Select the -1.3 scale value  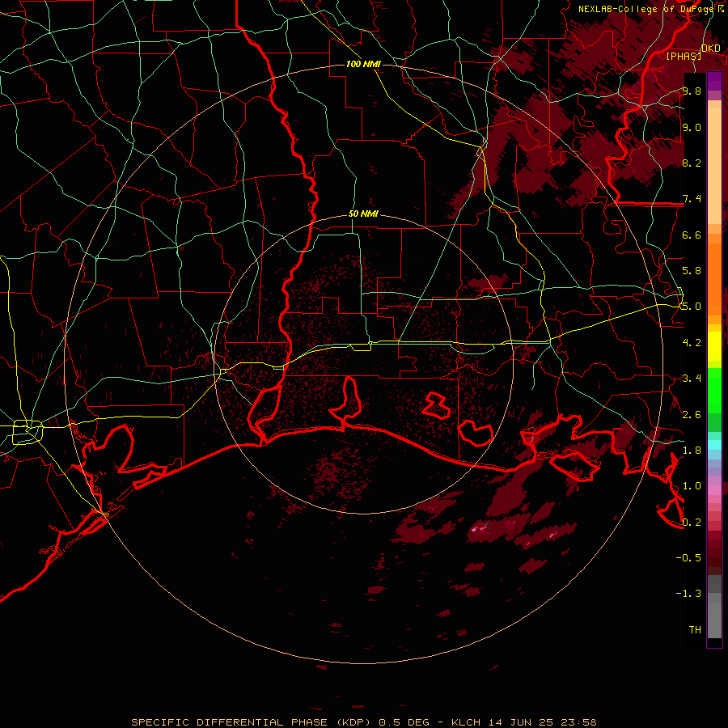point(688,594)
